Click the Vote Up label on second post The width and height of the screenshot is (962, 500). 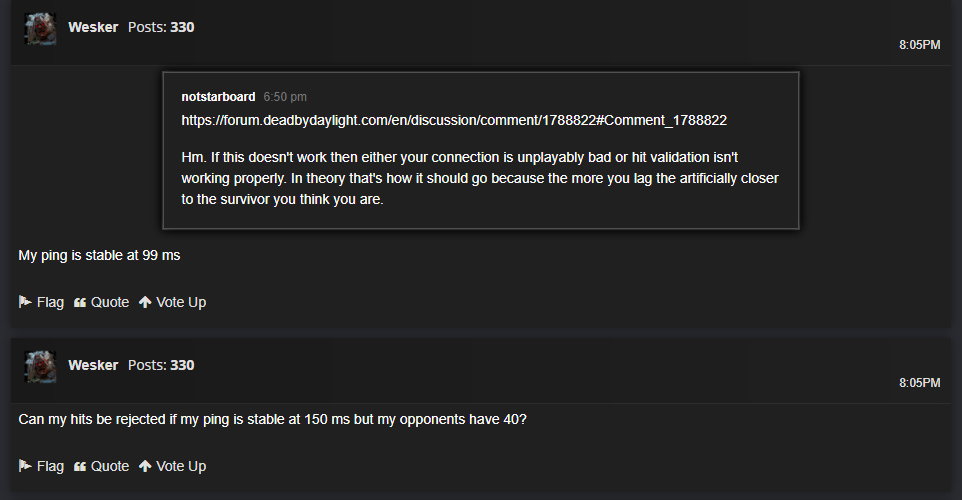(x=181, y=466)
